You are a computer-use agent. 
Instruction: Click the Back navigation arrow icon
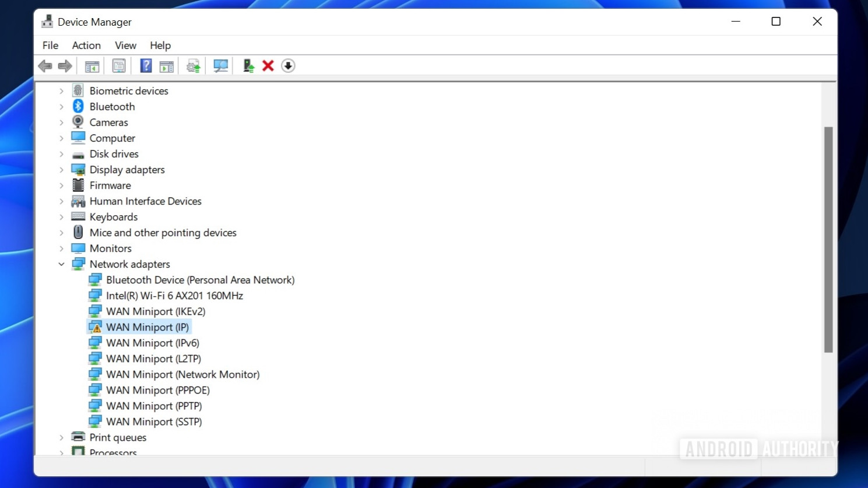(x=45, y=65)
